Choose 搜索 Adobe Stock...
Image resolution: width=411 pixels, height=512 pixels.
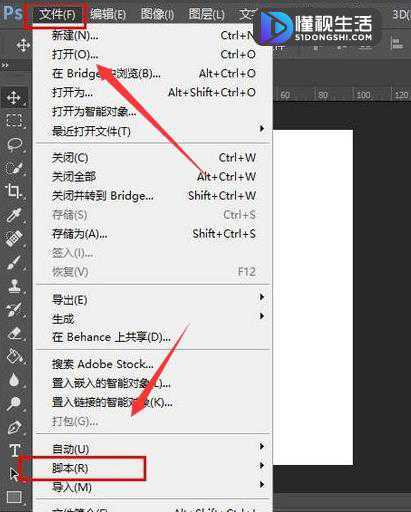153,364
